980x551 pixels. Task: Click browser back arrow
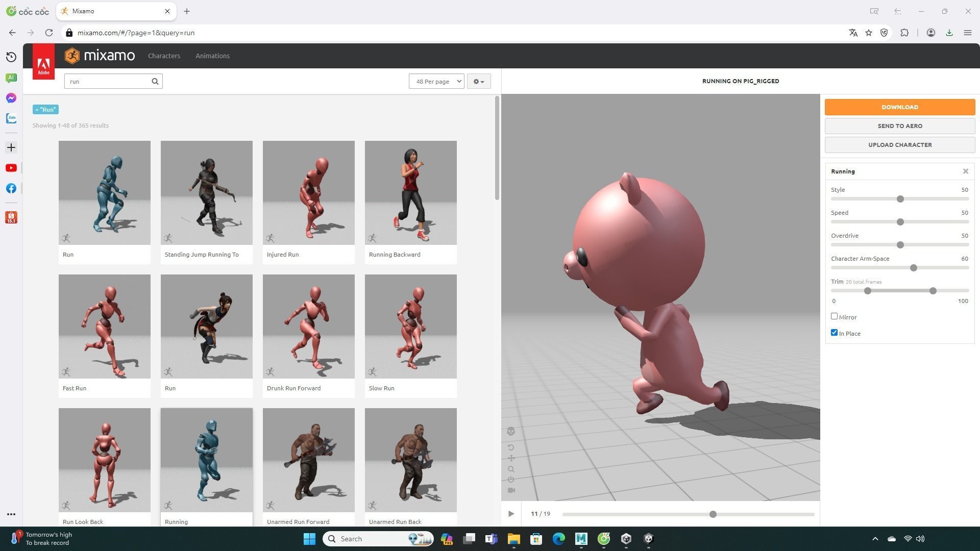click(x=12, y=33)
